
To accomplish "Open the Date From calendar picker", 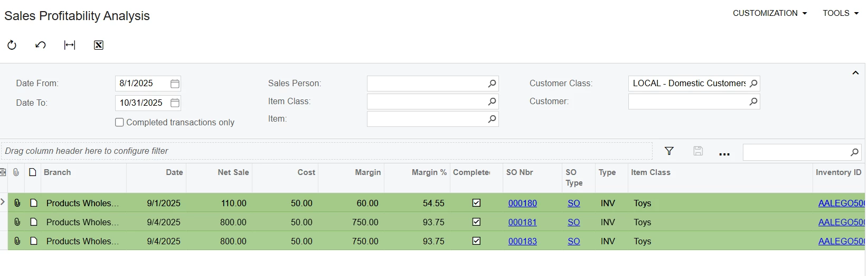I will point(175,84).
